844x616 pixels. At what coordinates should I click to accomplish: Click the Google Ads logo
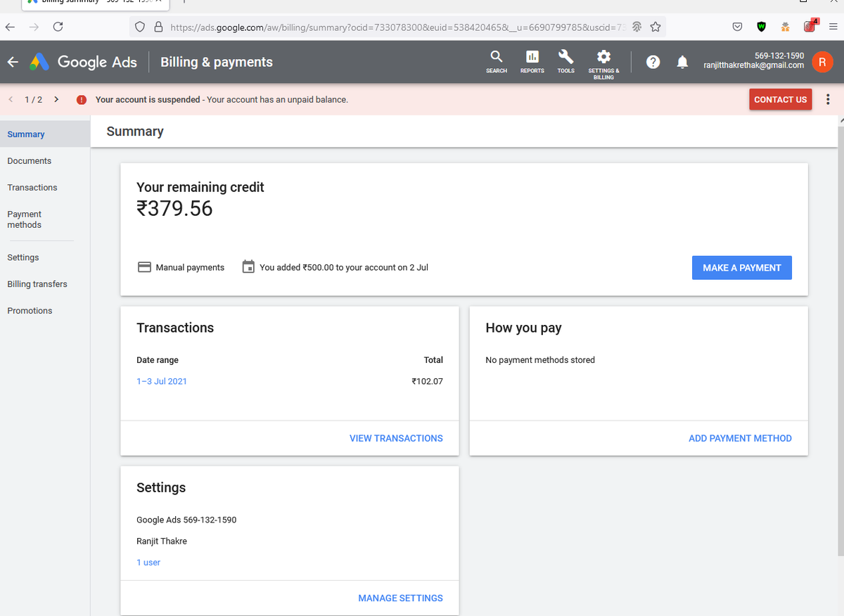pos(84,62)
